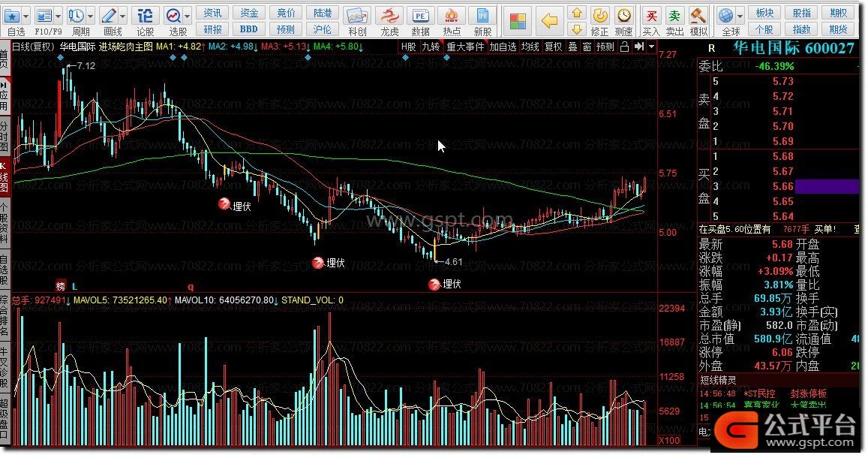Click the 卖出 sell icon

(674, 16)
